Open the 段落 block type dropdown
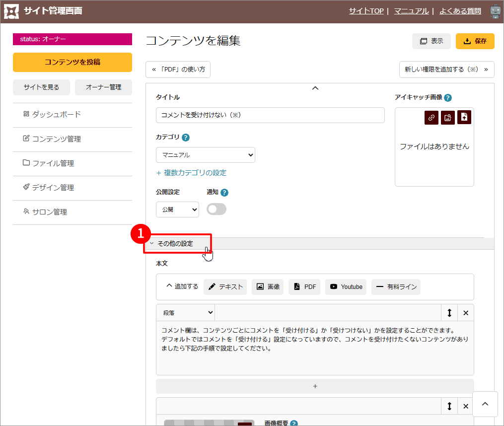The width and height of the screenshot is (504, 426). (x=186, y=313)
